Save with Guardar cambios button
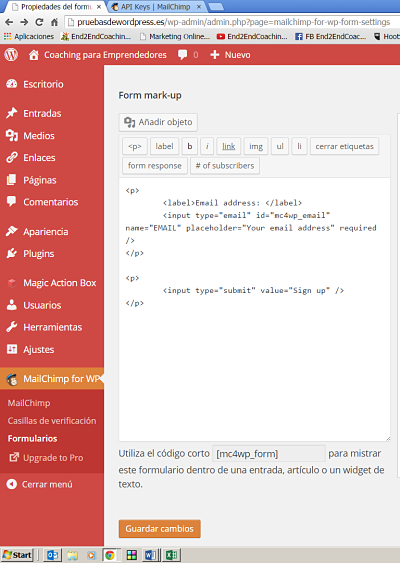This screenshot has width=400, height=563. point(159,529)
